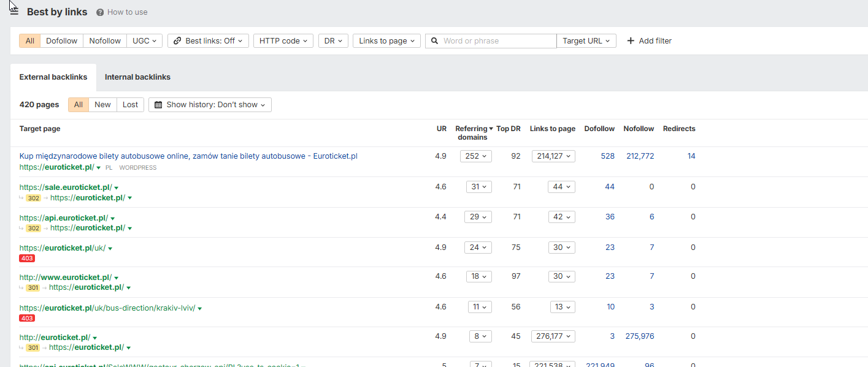
Task: Select the Dofollow filter
Action: [62, 41]
